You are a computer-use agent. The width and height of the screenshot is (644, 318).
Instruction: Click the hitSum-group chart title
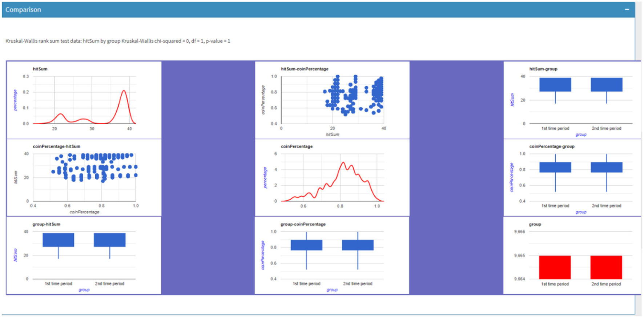click(x=543, y=69)
